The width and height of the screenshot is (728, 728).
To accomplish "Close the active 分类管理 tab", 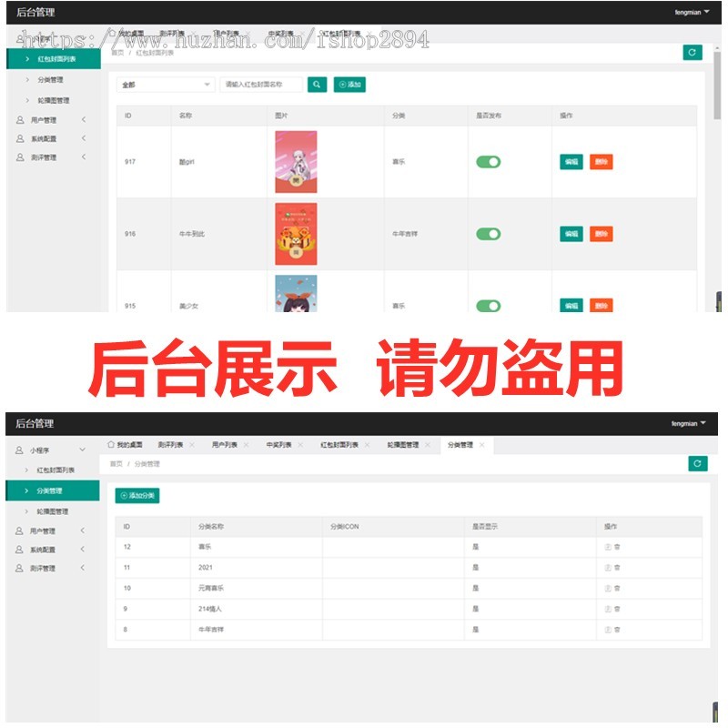I will 482,445.
